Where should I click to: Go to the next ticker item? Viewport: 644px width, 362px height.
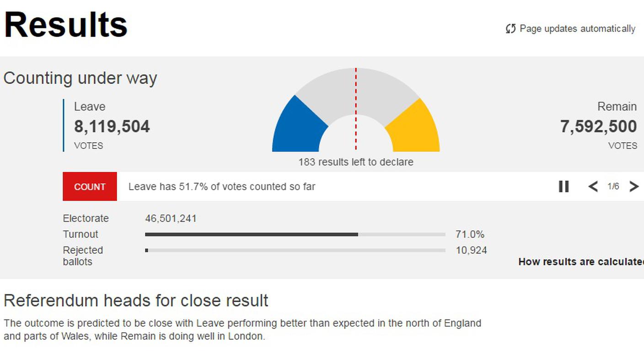coord(634,186)
